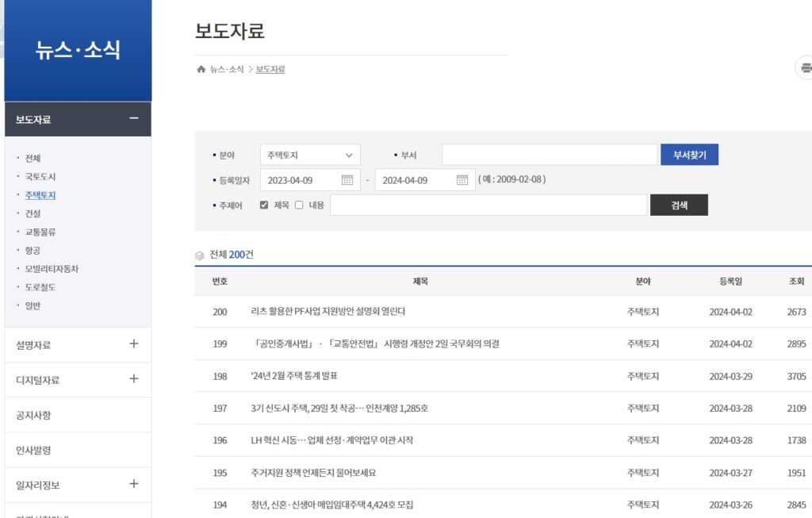Click date 2024-03-29 in row 198
This screenshot has height=518, width=812.
coord(730,377)
